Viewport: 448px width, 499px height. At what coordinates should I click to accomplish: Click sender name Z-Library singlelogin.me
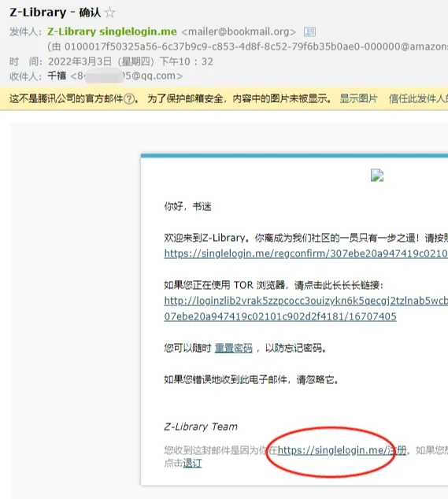coord(112,31)
